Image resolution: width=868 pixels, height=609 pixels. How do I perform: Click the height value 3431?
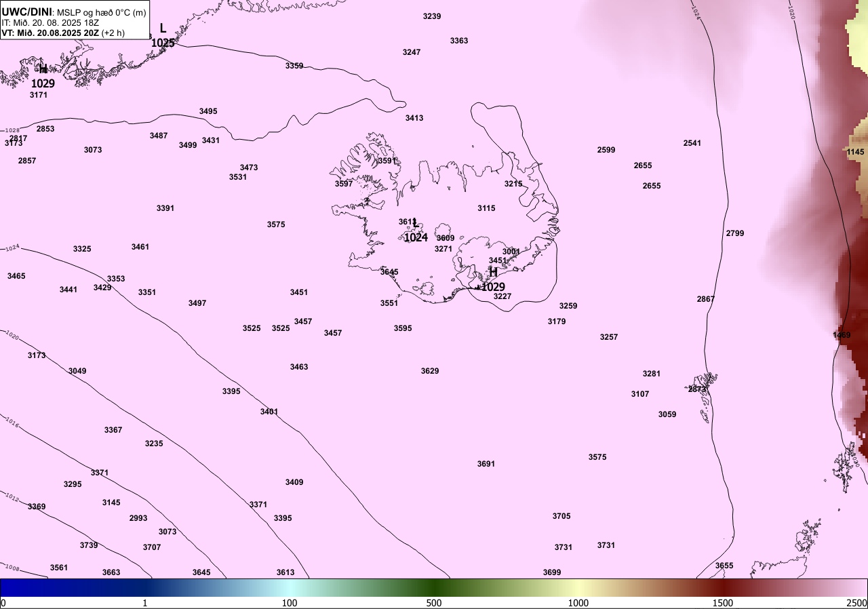pos(211,140)
